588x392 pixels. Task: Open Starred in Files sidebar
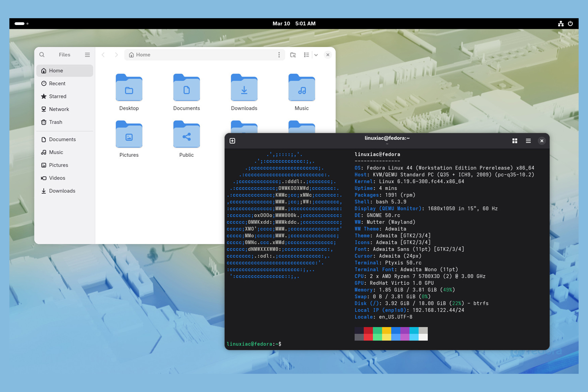tap(65, 97)
